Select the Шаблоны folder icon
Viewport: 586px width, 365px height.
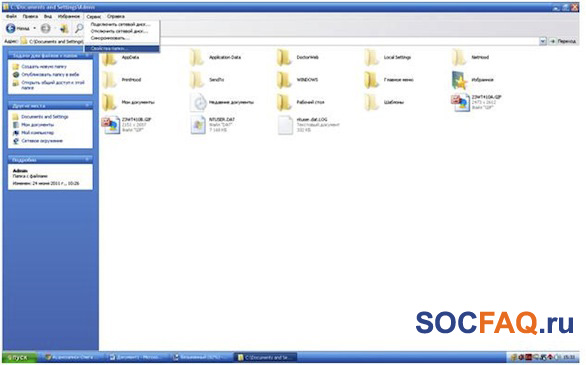[x=372, y=102]
